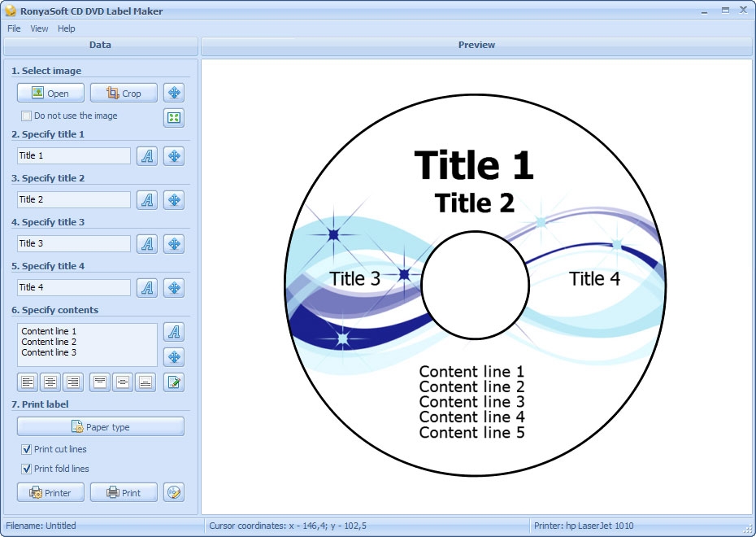Screen dimensions: 756x537
Task: Open the font settings for Title 3
Action: 147,243
